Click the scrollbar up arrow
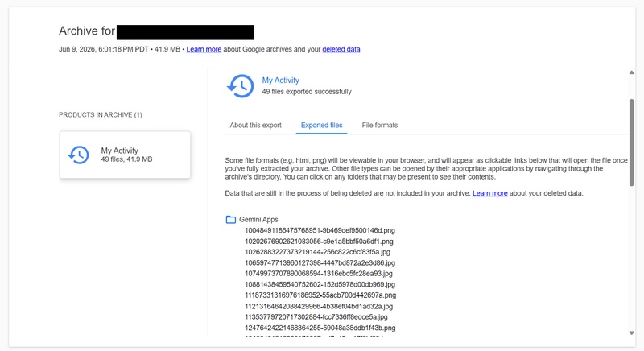 coord(632,72)
